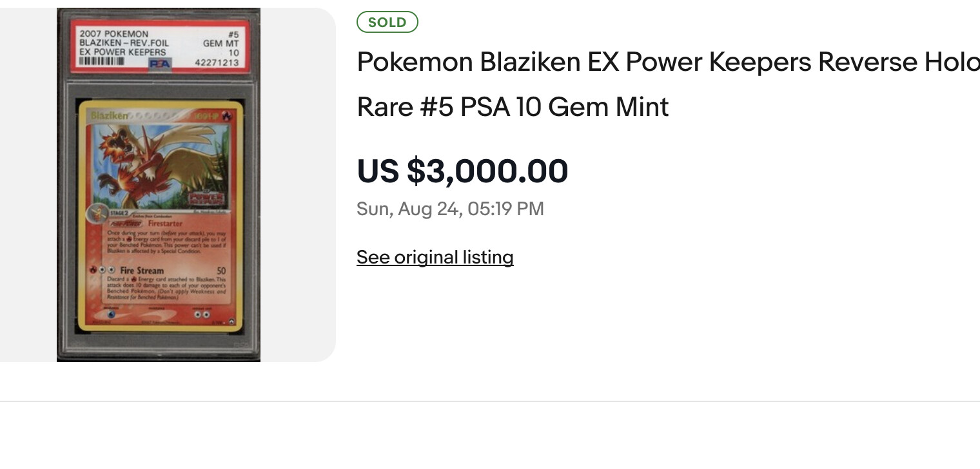
Task: Click the Sun, Aug 24 sale date
Action: click(x=450, y=209)
